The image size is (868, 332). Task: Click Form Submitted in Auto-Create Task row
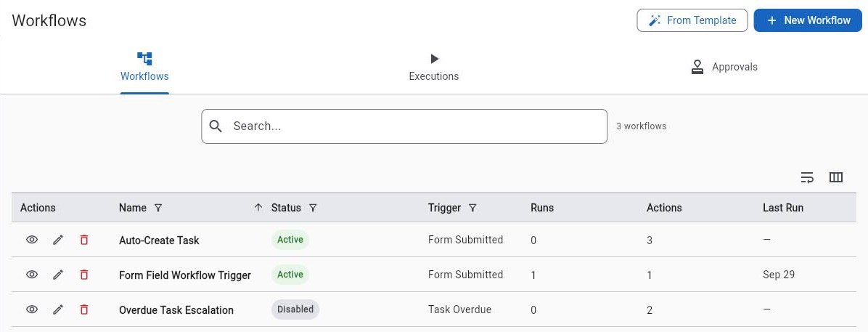click(465, 240)
